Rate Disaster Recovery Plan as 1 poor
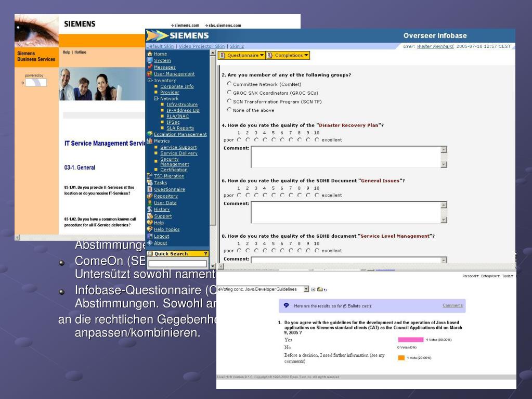The height and width of the screenshot is (399, 532). 239,139
